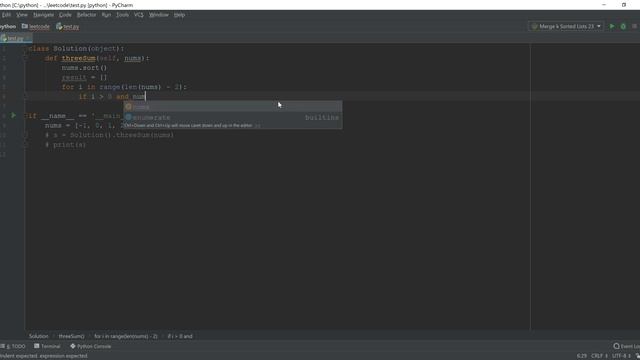
Task: Click the for-loop breadcrumb at editor bottom
Action: pyautogui.click(x=126, y=336)
